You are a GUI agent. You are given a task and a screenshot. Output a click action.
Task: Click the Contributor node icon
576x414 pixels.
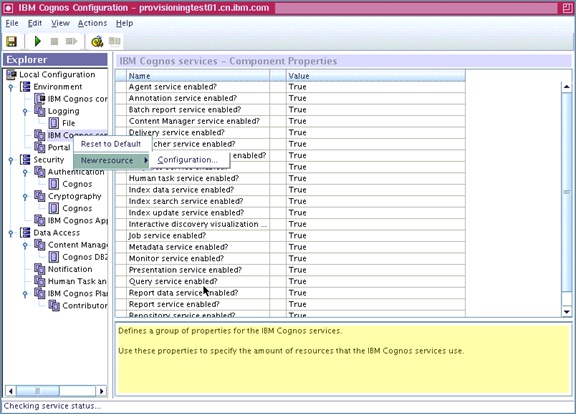tap(54, 305)
